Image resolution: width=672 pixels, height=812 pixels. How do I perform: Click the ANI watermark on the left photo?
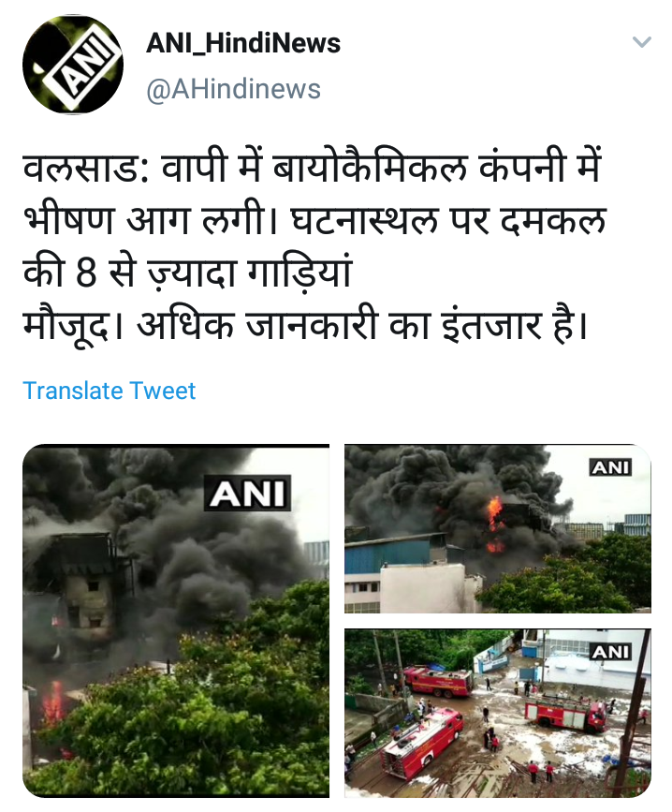point(247,493)
